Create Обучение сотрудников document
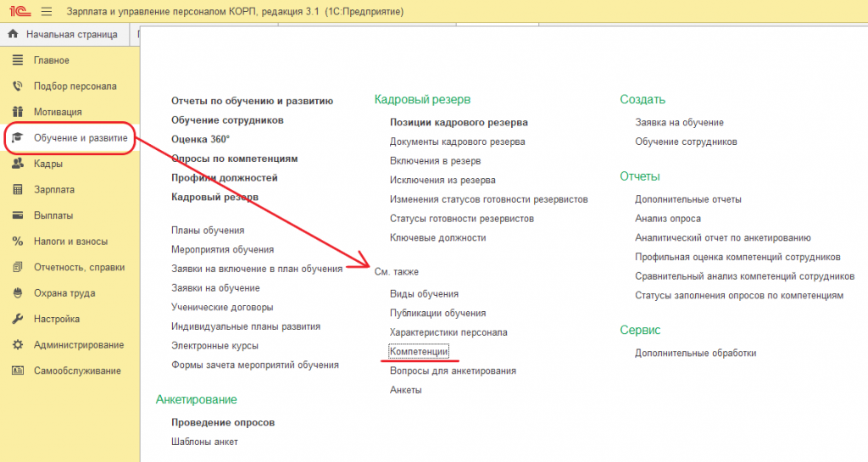 click(686, 142)
